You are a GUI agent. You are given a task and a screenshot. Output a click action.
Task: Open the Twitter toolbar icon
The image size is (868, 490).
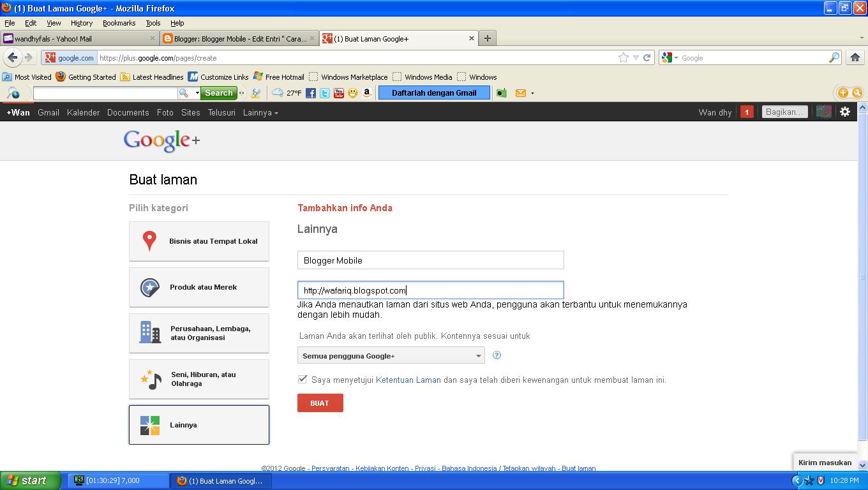[x=325, y=93]
